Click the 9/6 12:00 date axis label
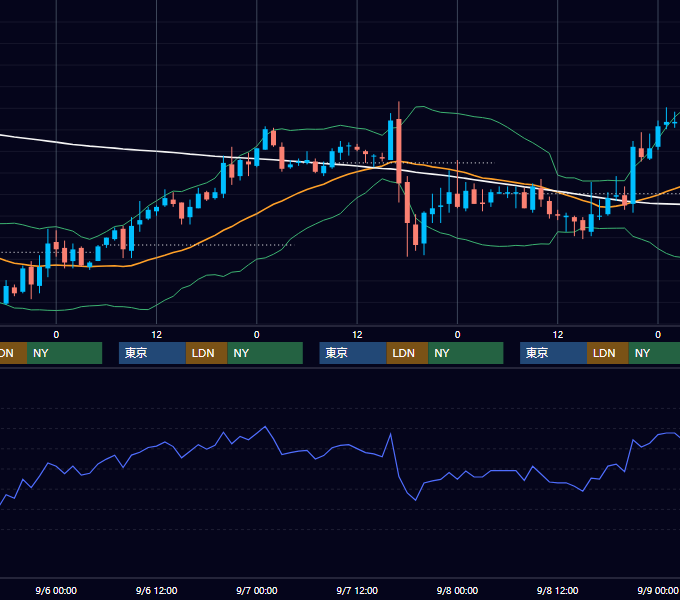Screen dimensions: 680x600 156,590
